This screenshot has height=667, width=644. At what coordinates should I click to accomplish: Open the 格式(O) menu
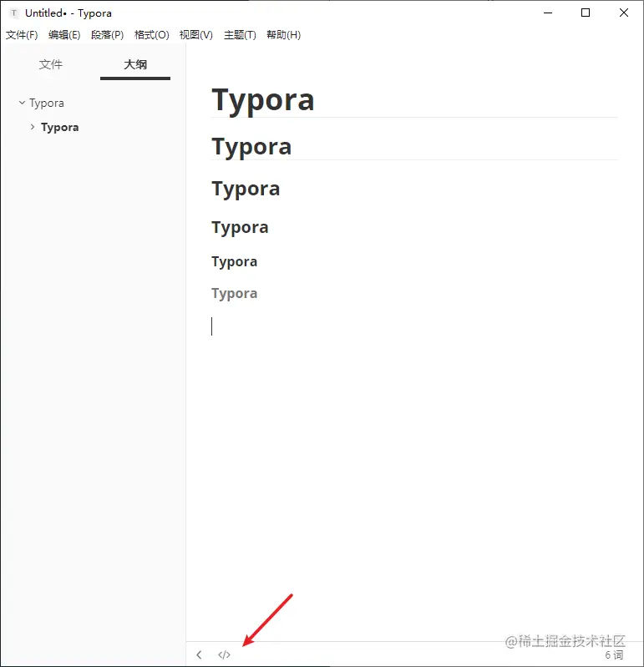(x=151, y=35)
